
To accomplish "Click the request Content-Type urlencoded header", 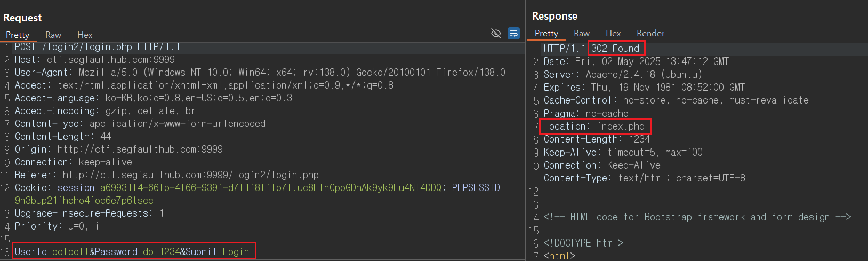I will tap(140, 124).
